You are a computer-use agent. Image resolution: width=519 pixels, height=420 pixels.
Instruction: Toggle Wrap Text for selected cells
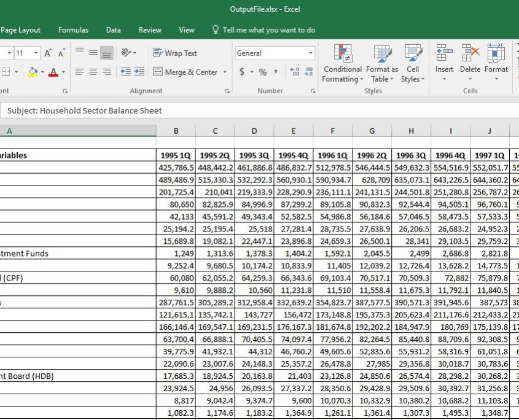(175, 53)
